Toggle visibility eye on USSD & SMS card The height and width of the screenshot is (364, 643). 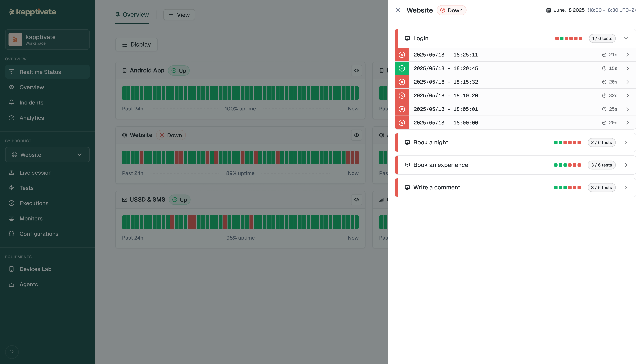(x=356, y=199)
